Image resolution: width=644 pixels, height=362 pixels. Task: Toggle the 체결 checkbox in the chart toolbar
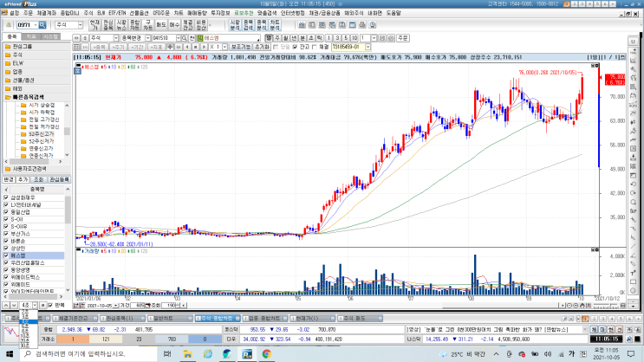[x=315, y=48]
